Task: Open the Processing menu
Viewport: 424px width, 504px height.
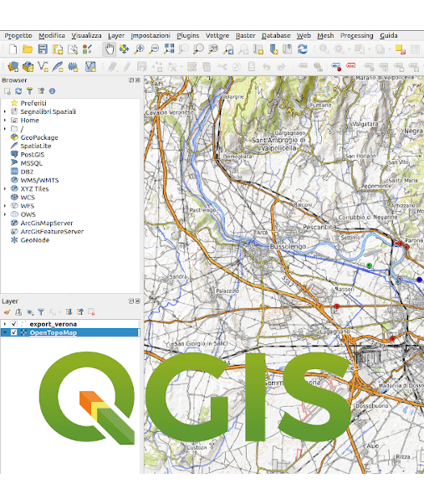Action: [356, 35]
